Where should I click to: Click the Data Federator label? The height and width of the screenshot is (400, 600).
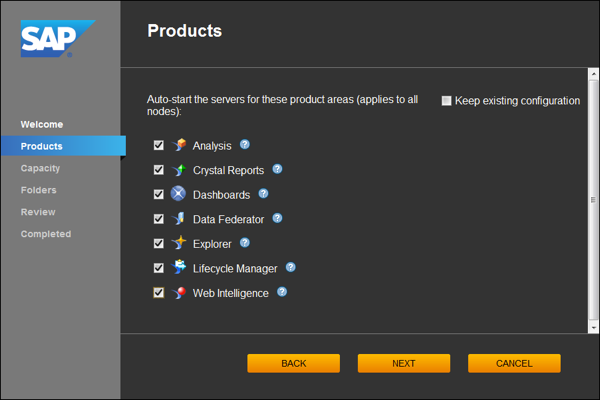coord(228,219)
